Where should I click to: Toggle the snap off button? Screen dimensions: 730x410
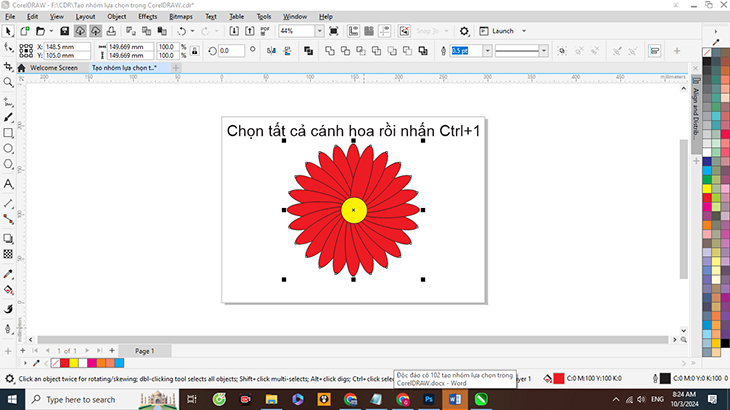tap(404, 31)
